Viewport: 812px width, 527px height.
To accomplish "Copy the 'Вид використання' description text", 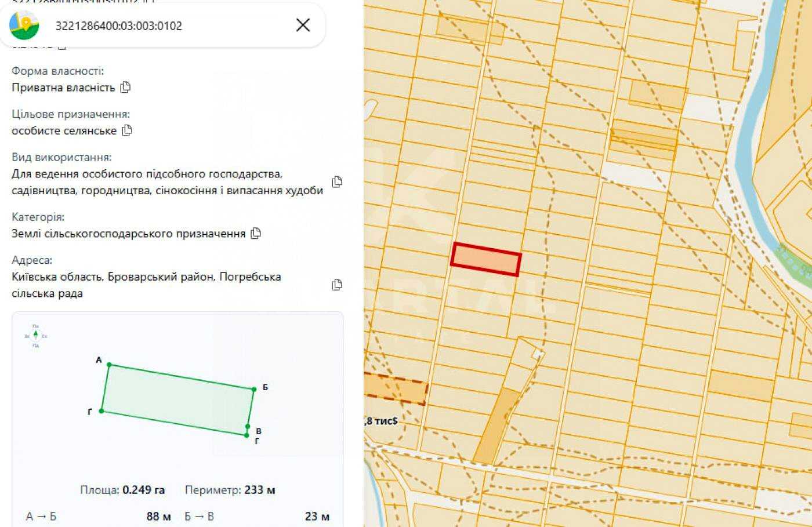I will 337,182.
